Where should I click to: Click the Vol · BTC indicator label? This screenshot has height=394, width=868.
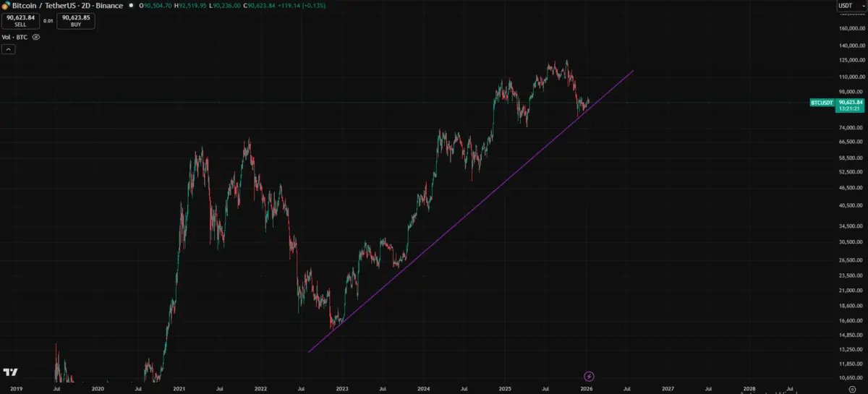tap(14, 36)
